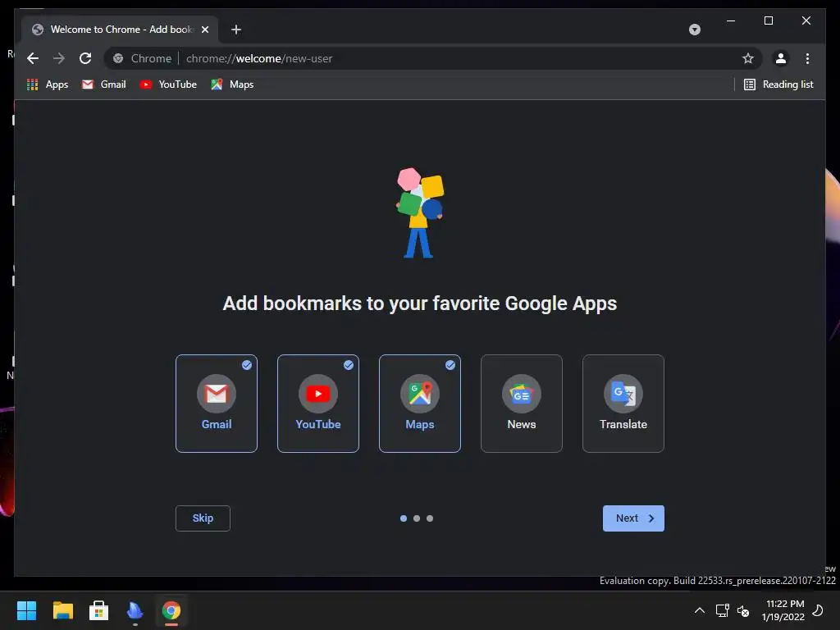Maximize the Chrome window
Image resolution: width=840 pixels, height=630 pixels.
768,21
